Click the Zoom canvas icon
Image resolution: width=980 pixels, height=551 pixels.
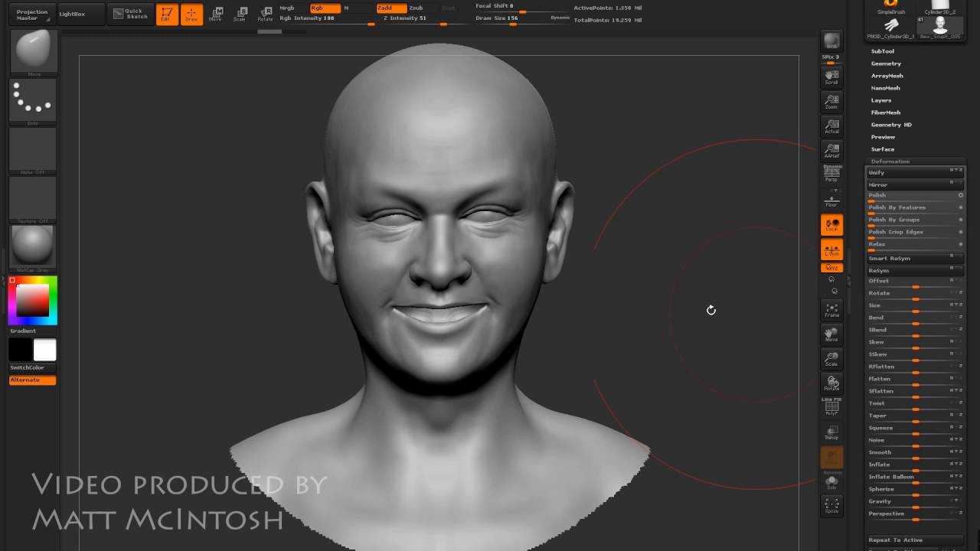coord(831,102)
